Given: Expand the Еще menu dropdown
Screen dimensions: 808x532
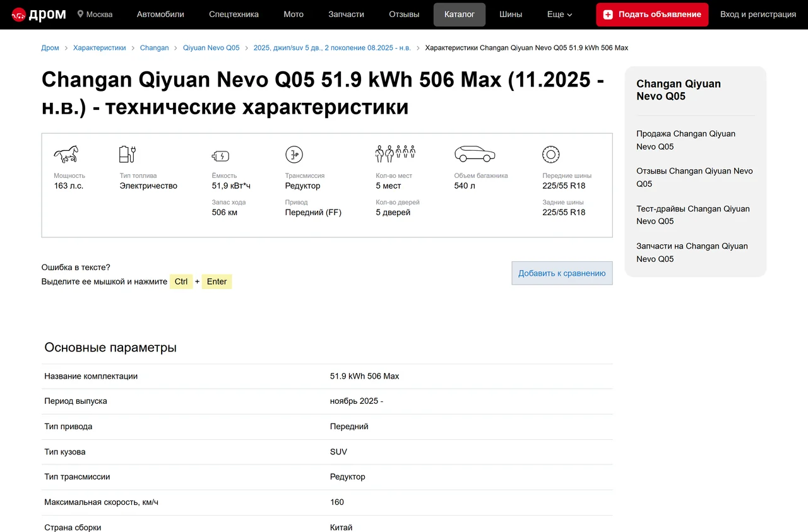Looking at the screenshot, I should pos(559,14).
